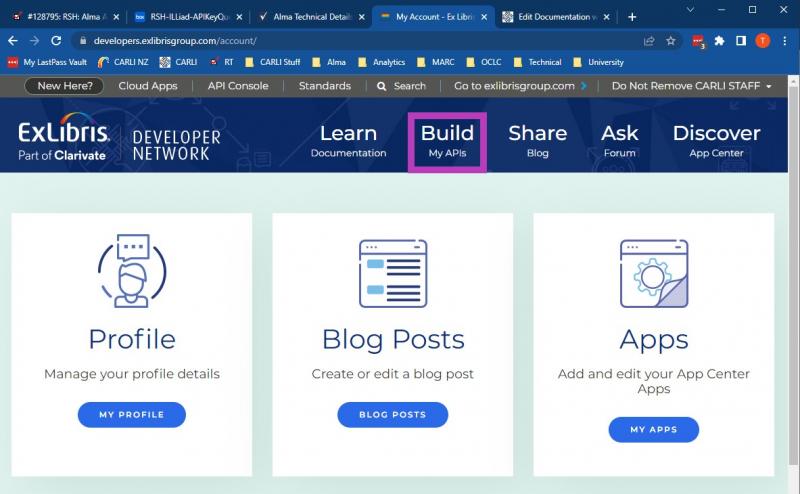Image resolution: width=800 pixels, height=494 pixels.
Task: Open Ask Forum menu
Action: pos(619,141)
